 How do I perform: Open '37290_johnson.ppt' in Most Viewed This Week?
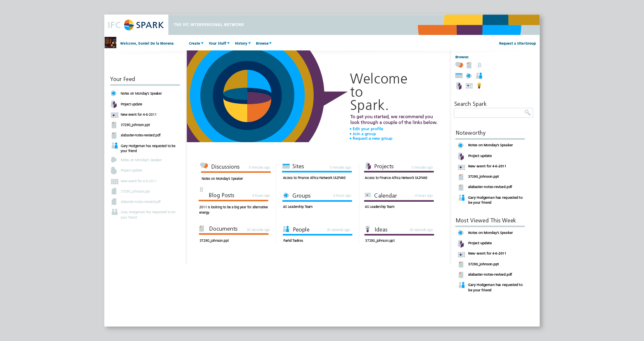[483, 264]
